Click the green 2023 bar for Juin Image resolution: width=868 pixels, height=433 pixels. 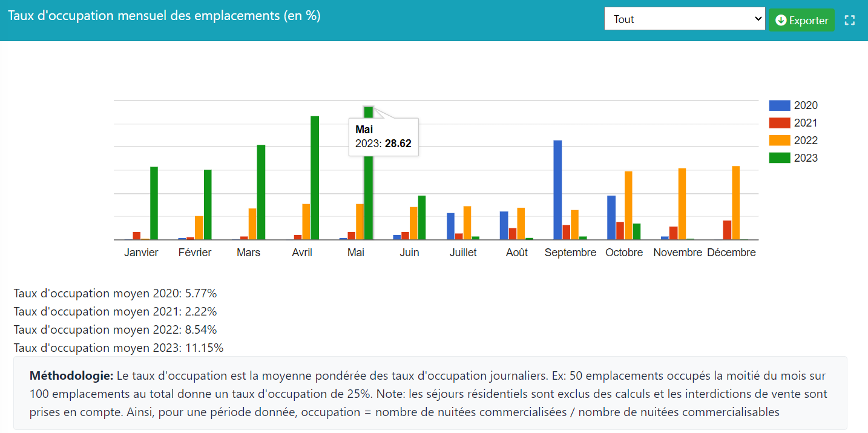click(x=422, y=217)
